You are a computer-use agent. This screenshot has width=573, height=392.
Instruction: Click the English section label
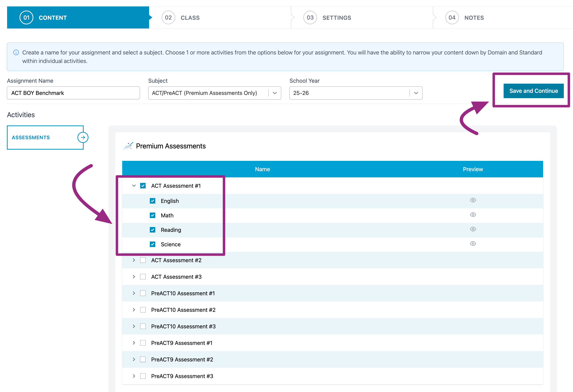[x=170, y=201]
